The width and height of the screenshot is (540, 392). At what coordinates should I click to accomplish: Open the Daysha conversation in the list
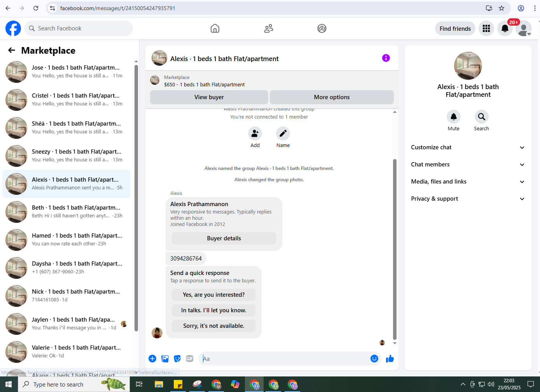tap(66, 268)
